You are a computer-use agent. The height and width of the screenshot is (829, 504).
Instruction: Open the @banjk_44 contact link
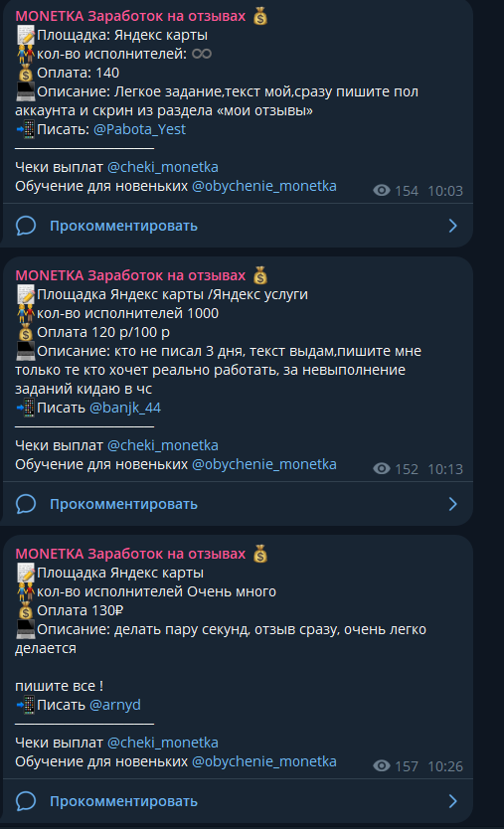pos(125,408)
